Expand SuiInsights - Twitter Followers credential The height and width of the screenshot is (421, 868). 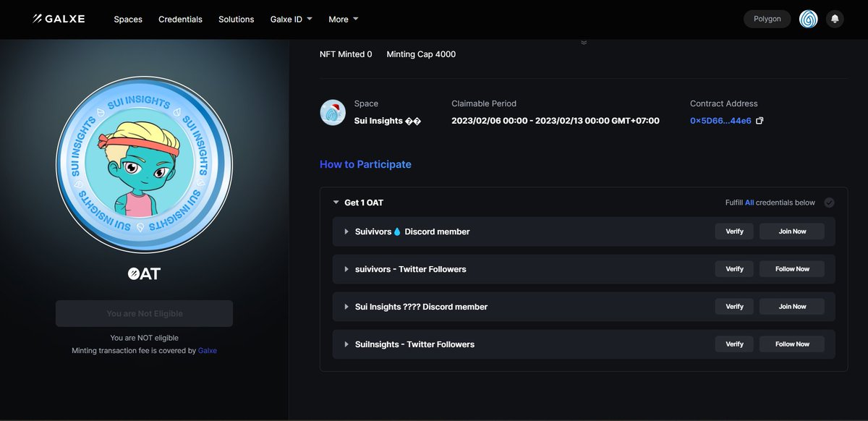click(x=346, y=344)
